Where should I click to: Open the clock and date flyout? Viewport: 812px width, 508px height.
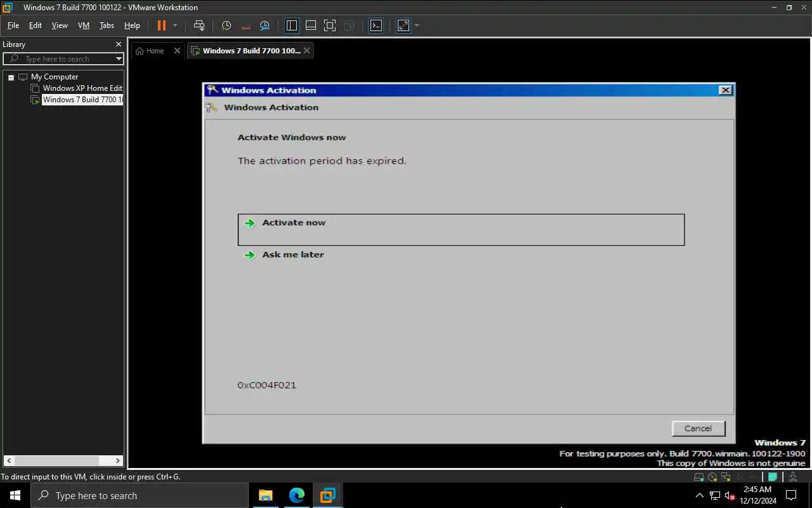pos(757,495)
